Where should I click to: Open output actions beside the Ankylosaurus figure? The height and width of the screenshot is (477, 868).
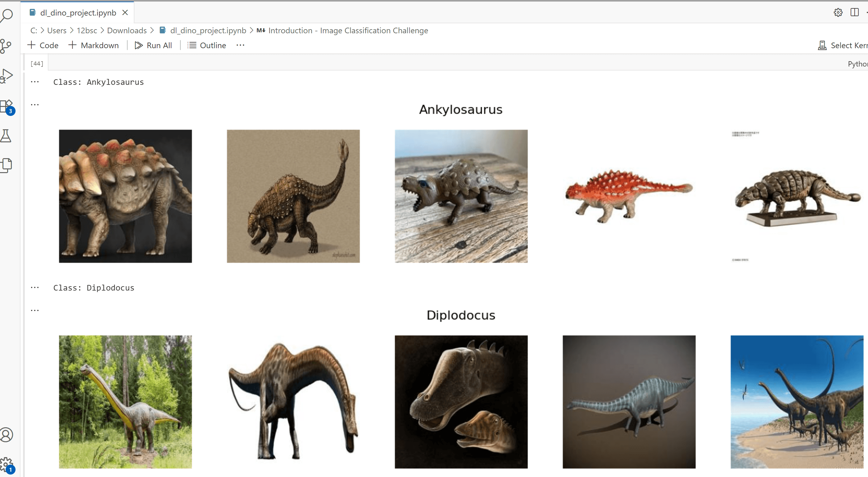point(35,105)
